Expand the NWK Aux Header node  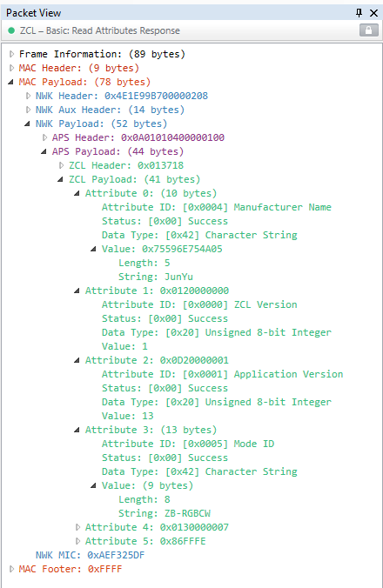click(28, 110)
